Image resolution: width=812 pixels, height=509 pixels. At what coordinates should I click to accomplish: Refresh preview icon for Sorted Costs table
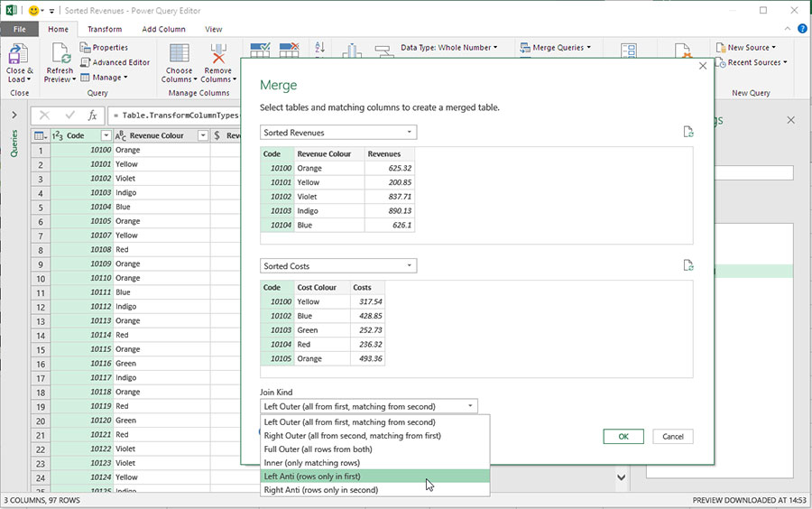coord(687,265)
